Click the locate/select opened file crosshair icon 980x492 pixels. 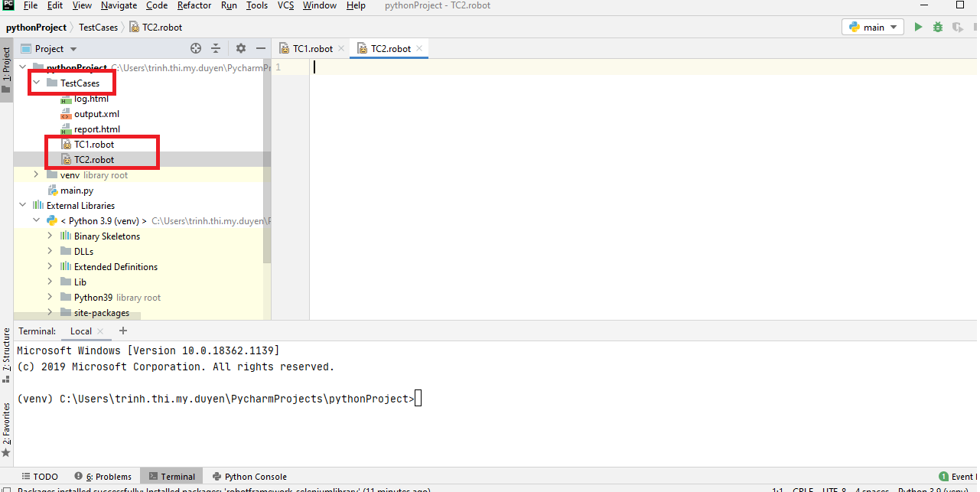(x=196, y=48)
